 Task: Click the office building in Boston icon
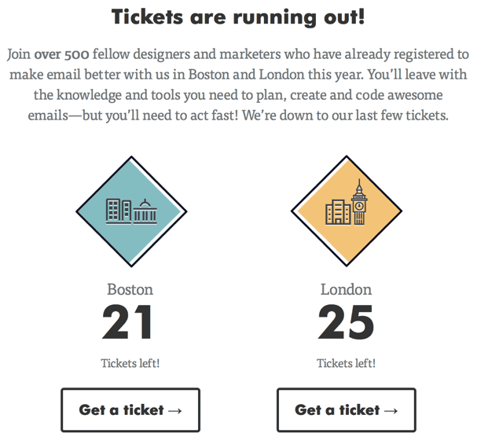pos(118,211)
